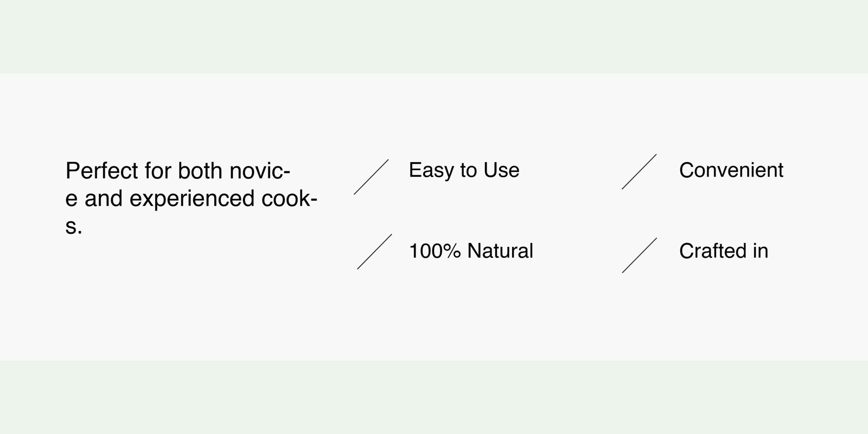Select the slash icon before 100% Natural

click(x=374, y=252)
